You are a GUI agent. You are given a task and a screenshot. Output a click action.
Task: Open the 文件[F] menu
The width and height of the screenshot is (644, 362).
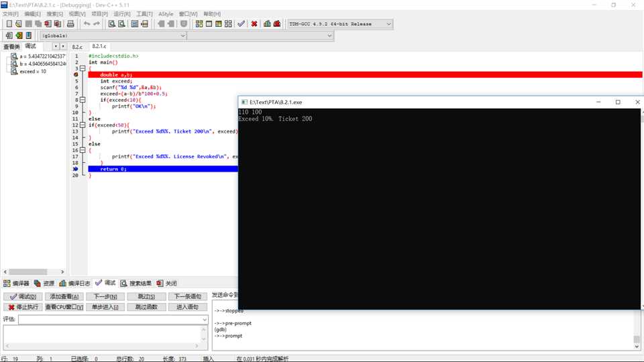point(10,14)
